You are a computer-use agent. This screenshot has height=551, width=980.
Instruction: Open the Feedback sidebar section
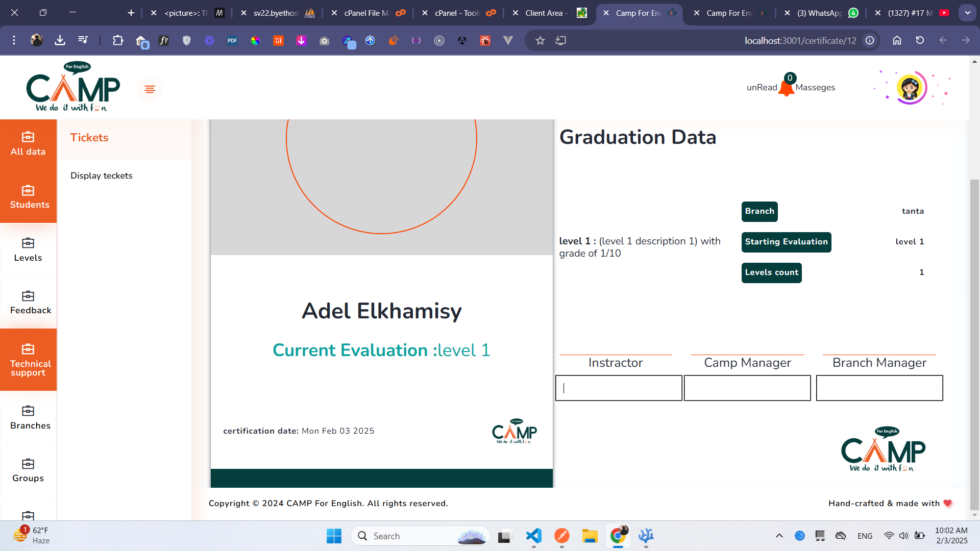29,302
